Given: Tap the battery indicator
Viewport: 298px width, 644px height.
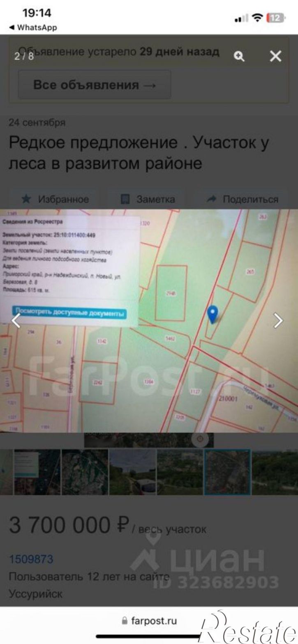Looking at the screenshot, I should (x=276, y=18).
